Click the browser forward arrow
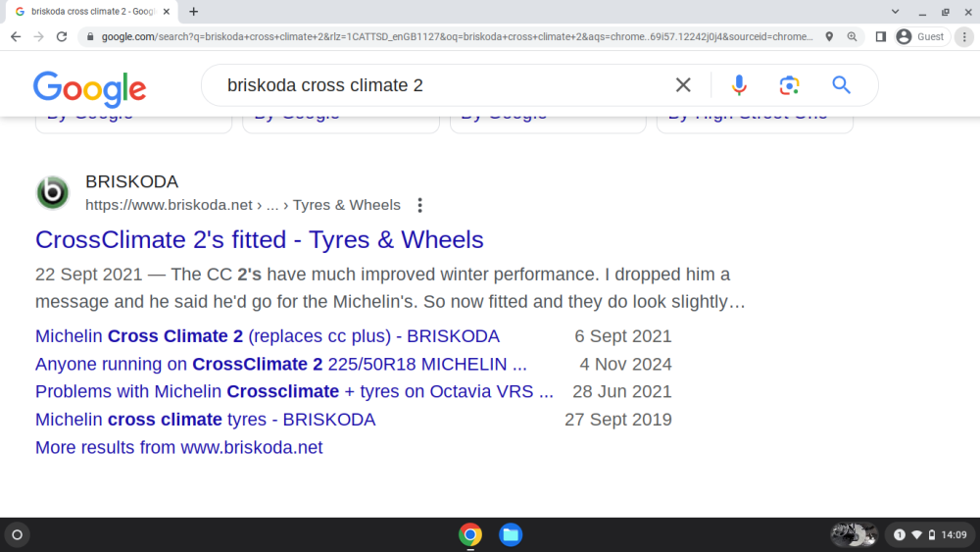 39,37
